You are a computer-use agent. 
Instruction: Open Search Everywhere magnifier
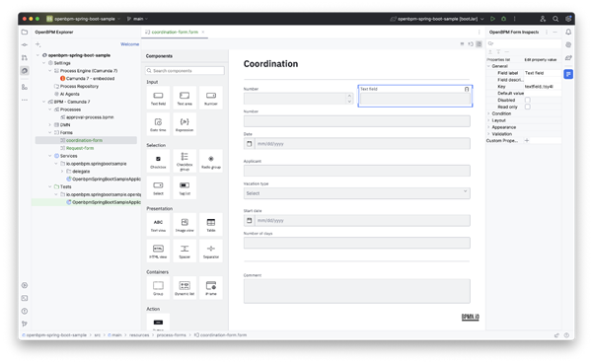point(556,19)
